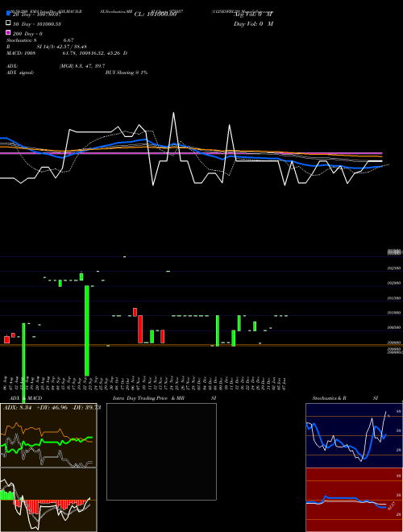Click the blue 20 Day legend swatch
Image resolution: width=403 pixels, height=532 pixels.
click(8, 13)
